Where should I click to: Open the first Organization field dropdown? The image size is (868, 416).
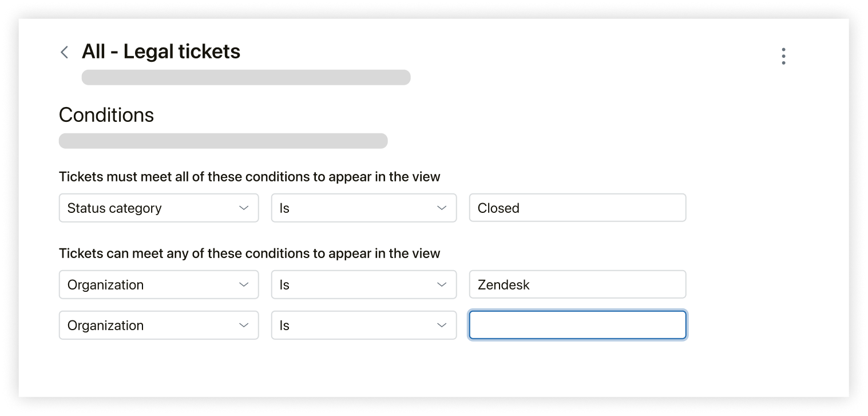tap(158, 284)
